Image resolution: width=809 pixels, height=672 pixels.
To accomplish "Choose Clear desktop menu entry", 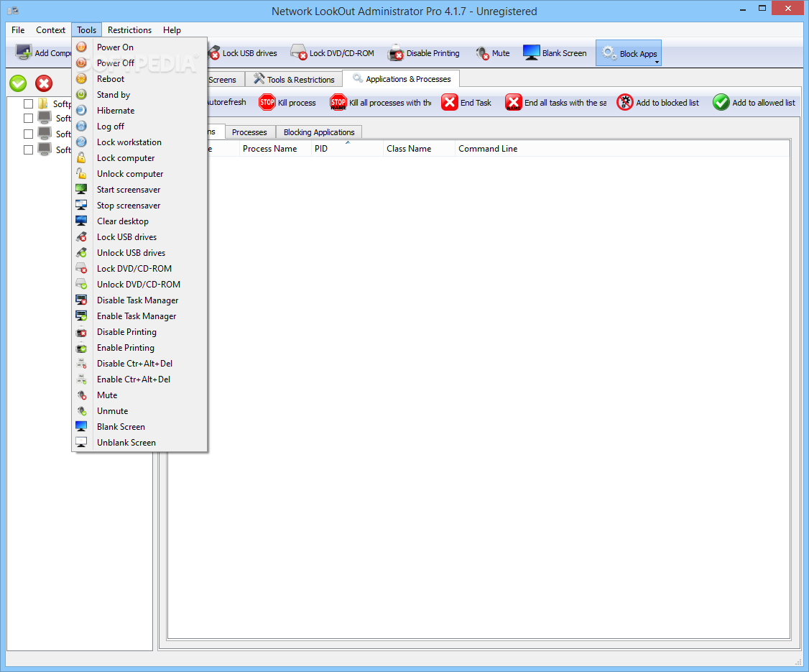I will pos(140,221).
